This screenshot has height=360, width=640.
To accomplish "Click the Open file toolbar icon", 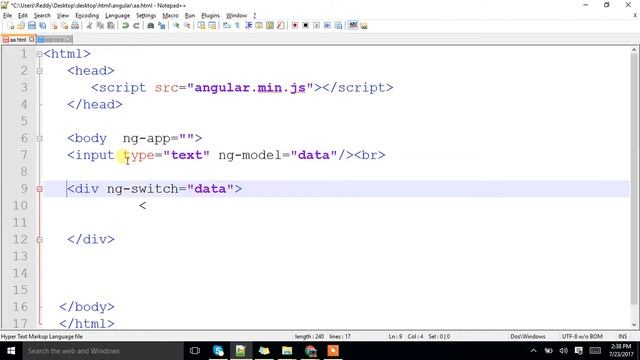I will click(x=21, y=26).
